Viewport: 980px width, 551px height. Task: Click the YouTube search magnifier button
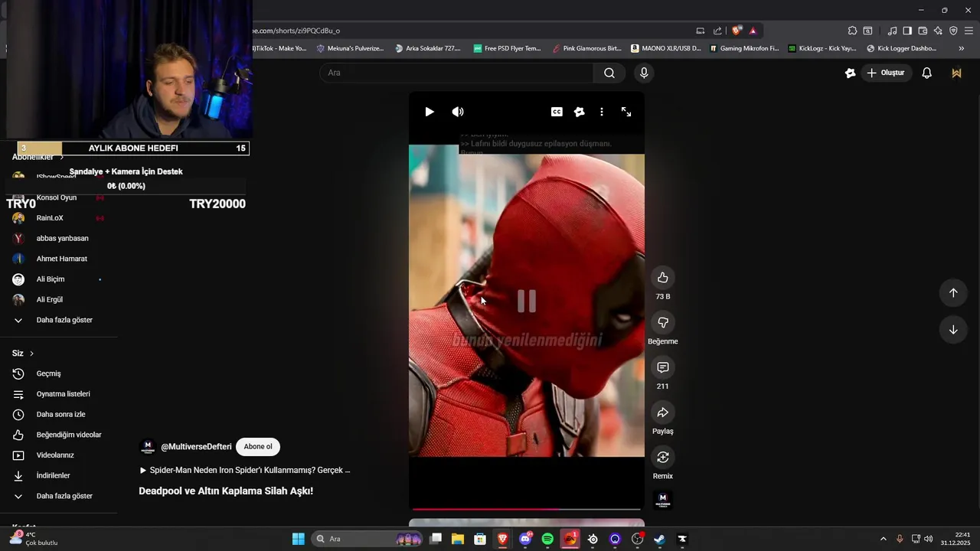coord(609,73)
